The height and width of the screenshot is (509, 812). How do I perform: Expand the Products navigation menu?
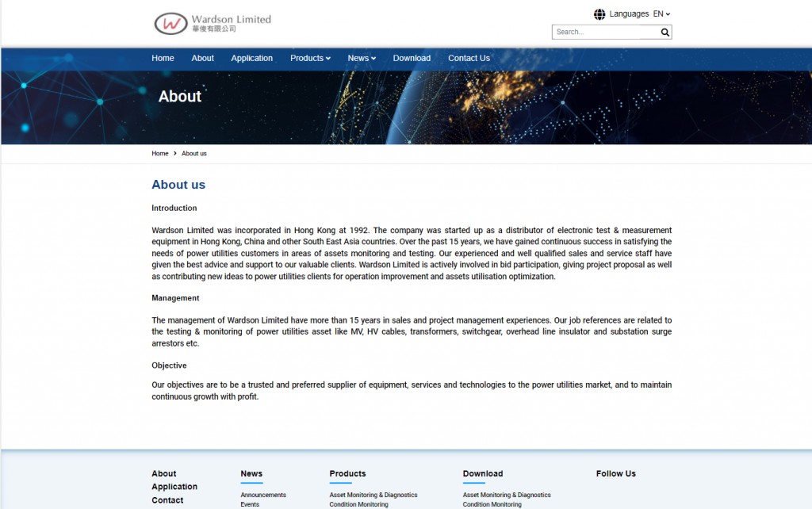(310, 58)
